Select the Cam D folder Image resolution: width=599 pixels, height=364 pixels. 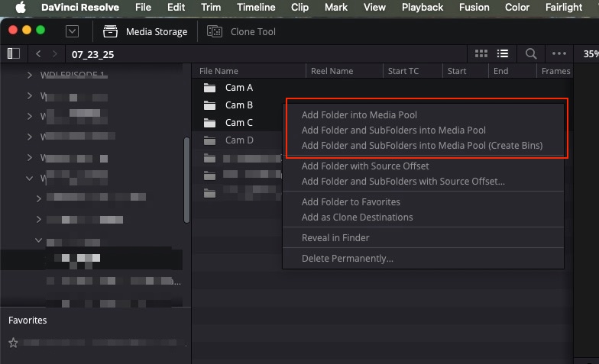point(239,140)
